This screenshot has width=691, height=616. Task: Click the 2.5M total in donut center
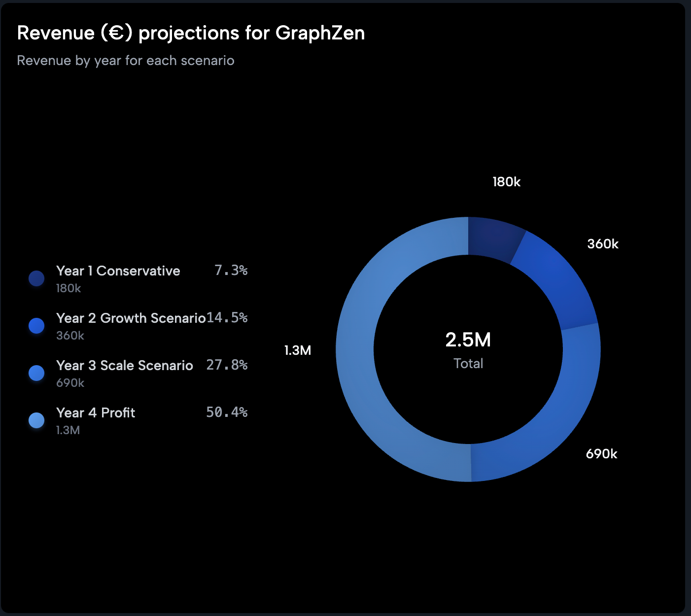coord(468,340)
